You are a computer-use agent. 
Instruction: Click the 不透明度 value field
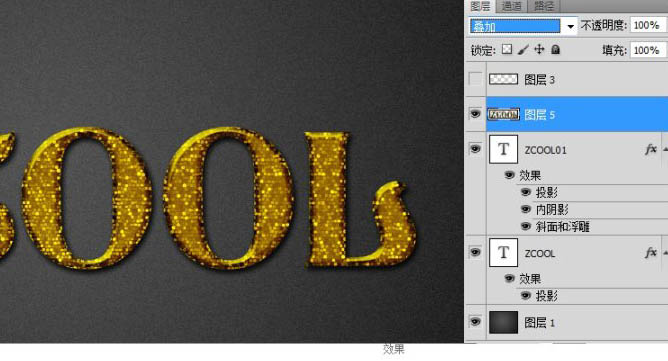click(648, 26)
